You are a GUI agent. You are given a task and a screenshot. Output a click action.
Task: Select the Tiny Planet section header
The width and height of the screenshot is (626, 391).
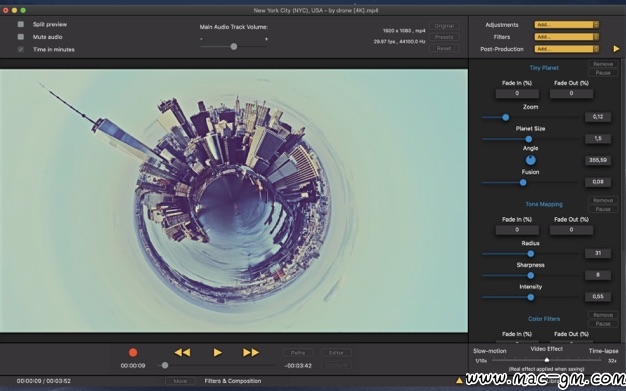(544, 68)
